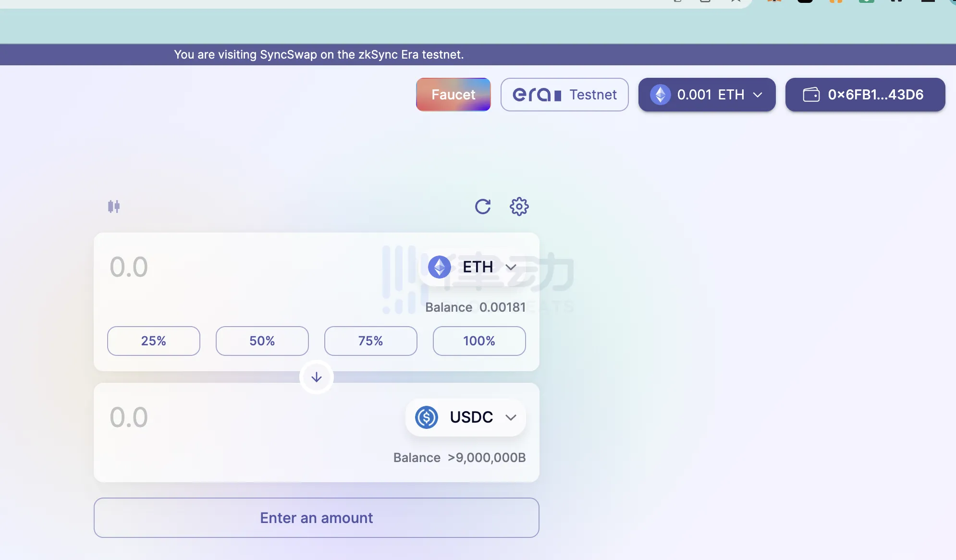This screenshot has width=956, height=560.
Task: Select 100% of ETH balance
Action: [478, 340]
